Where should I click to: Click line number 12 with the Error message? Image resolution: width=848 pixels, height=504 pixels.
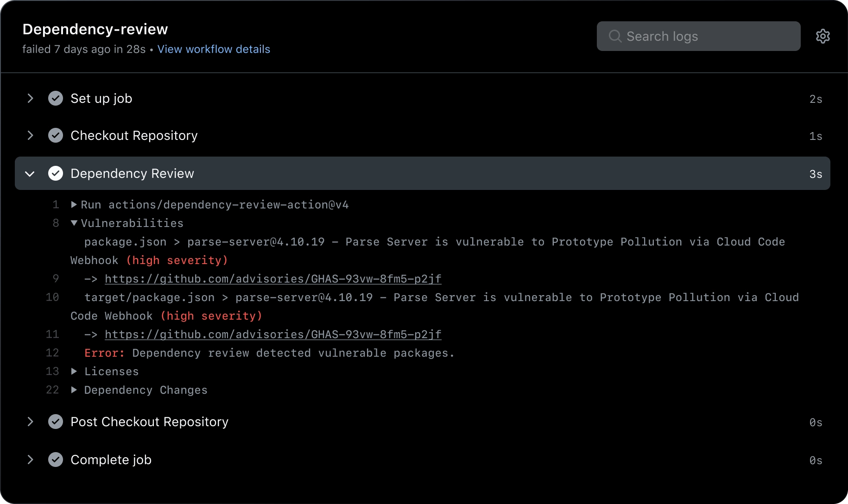tap(52, 353)
